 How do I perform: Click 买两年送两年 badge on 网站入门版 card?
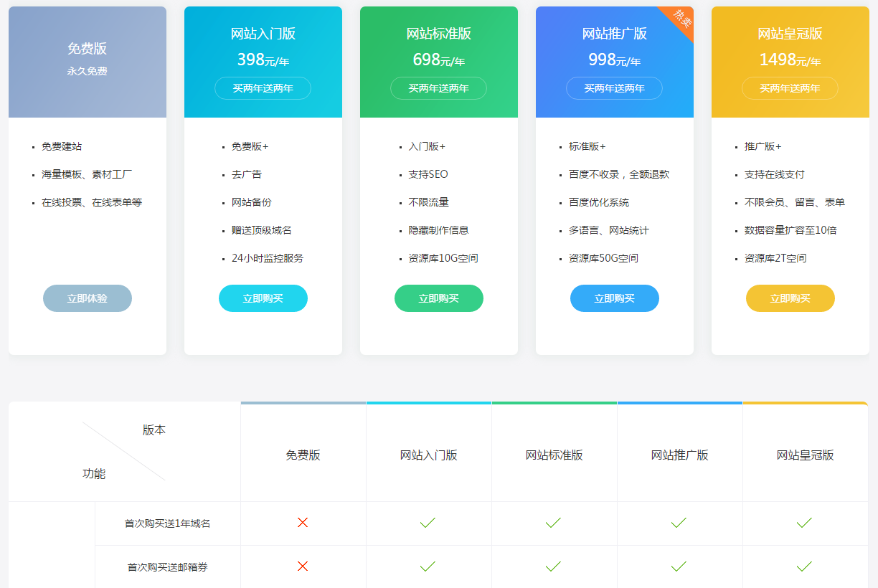pyautogui.click(x=263, y=88)
